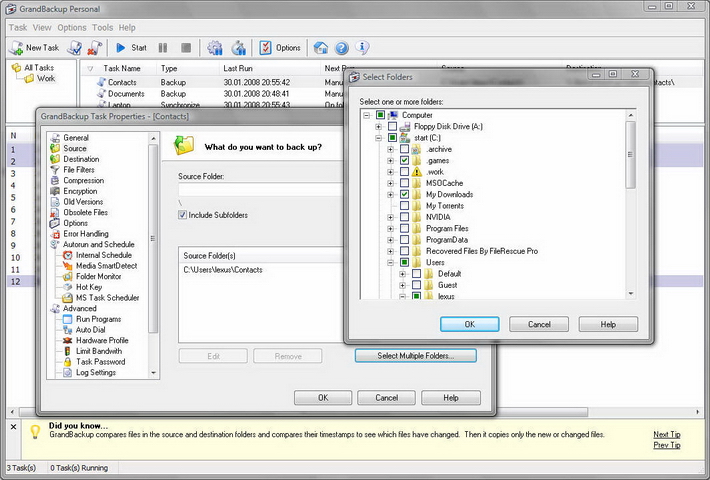710x480 pixels.
Task: Expand the ProgramData folder node
Action: click(390, 240)
